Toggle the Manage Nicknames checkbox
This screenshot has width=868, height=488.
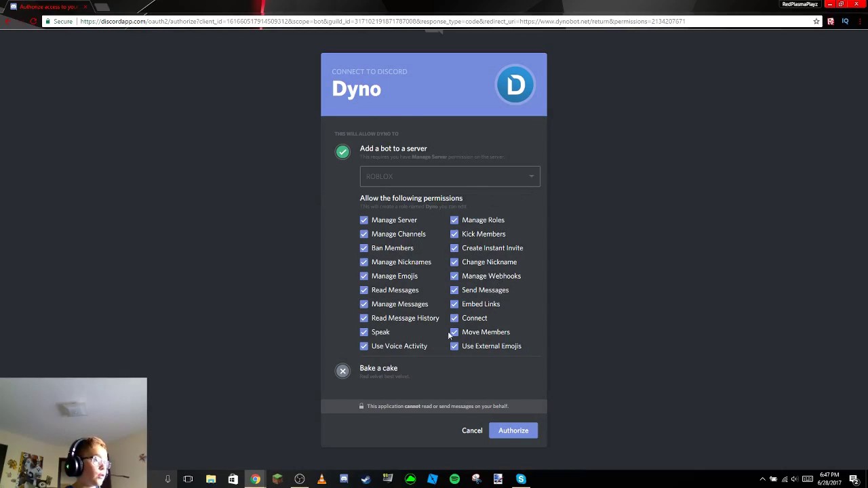click(364, 262)
